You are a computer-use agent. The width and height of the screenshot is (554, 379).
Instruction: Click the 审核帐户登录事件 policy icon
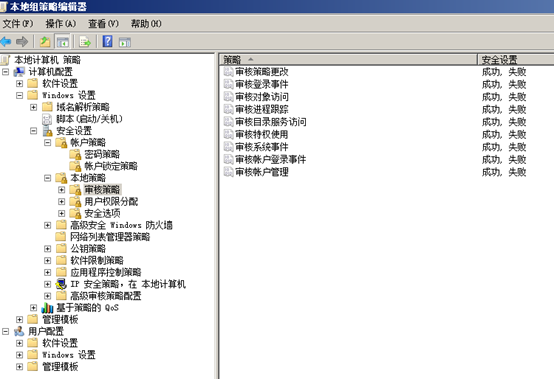pos(229,159)
